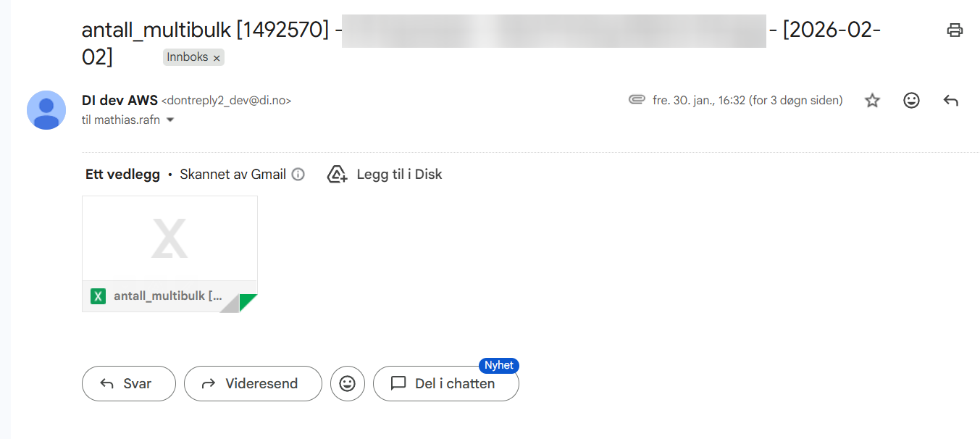Viewport: 980px width, 439px height.
Task: Star this email message
Action: pos(872,101)
